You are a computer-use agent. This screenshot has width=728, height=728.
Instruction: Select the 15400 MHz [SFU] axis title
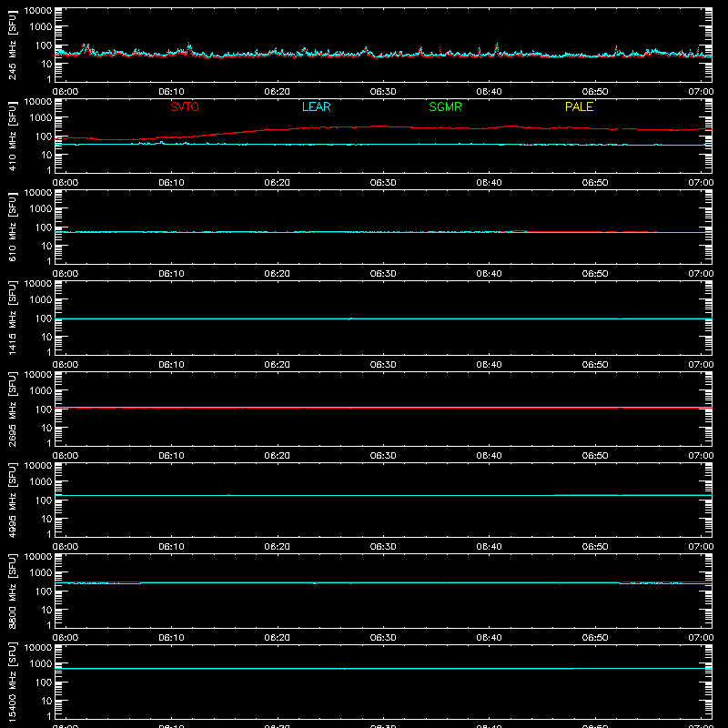pyautogui.click(x=12, y=682)
